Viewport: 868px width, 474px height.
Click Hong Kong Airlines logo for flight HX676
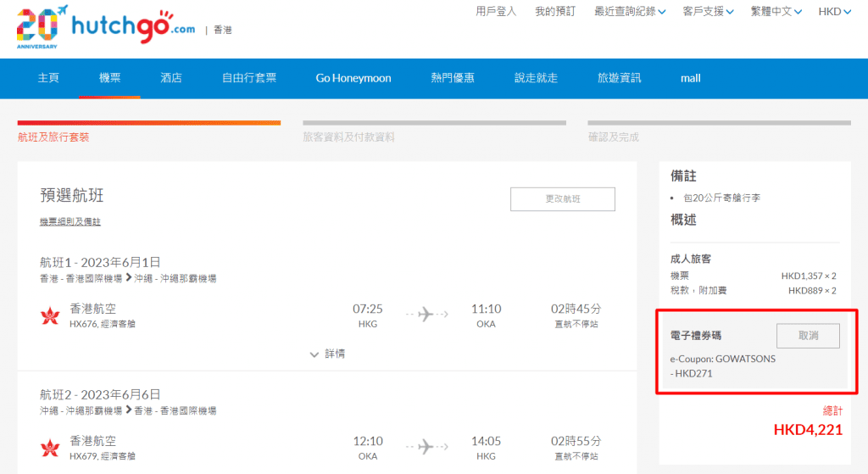[x=50, y=316]
